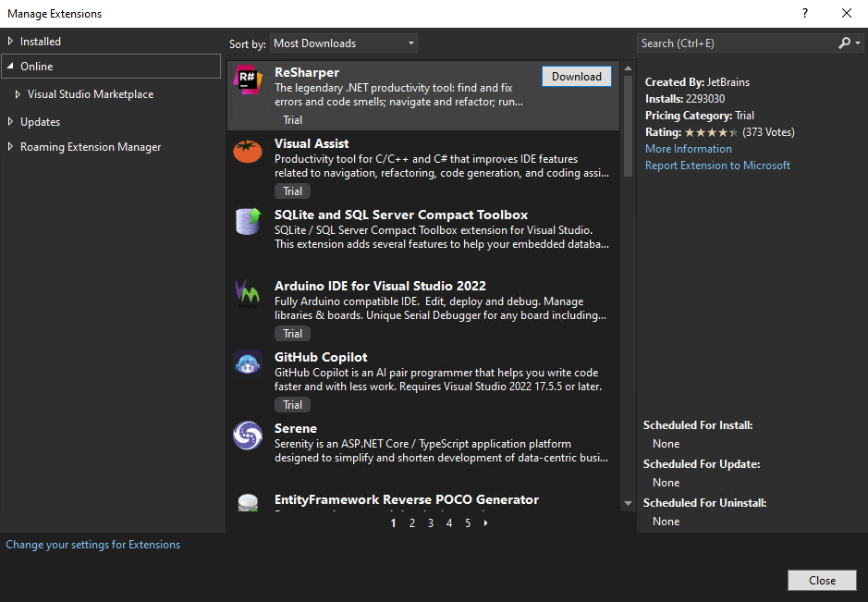Open search options dropdown arrow
Image resolution: width=868 pixels, height=602 pixels.
click(x=858, y=43)
